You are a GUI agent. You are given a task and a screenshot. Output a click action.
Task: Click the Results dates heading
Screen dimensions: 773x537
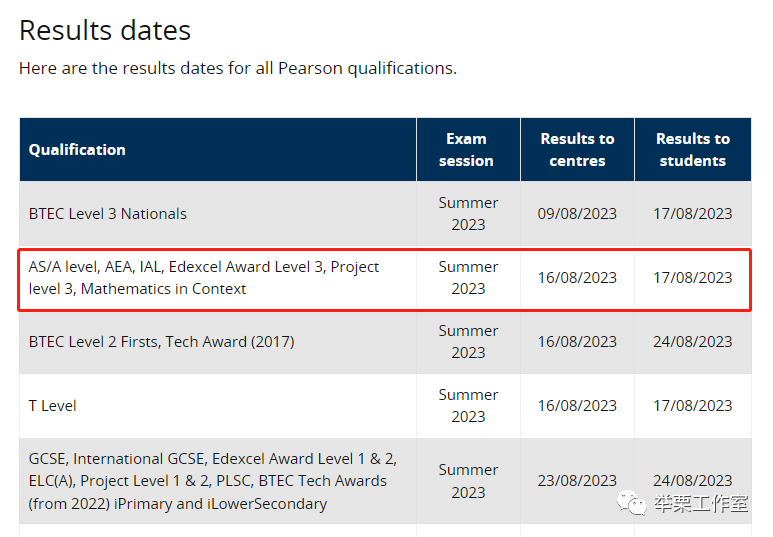pyautogui.click(x=105, y=31)
